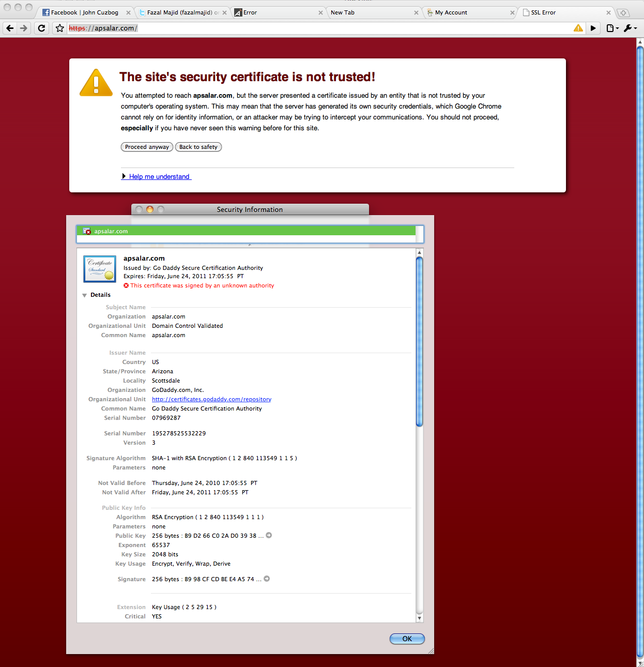This screenshot has width=644, height=667.
Task: Reload the page with the refresh icon
Action: (42, 28)
